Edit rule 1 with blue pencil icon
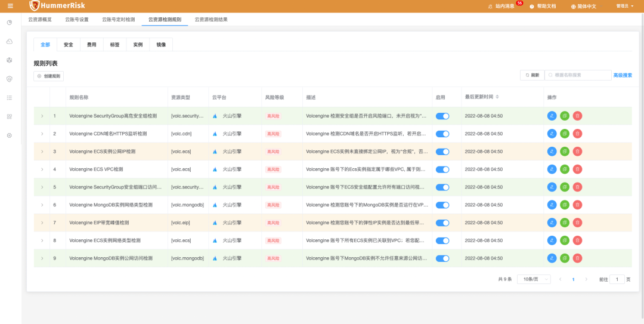644x324 pixels. (552, 116)
